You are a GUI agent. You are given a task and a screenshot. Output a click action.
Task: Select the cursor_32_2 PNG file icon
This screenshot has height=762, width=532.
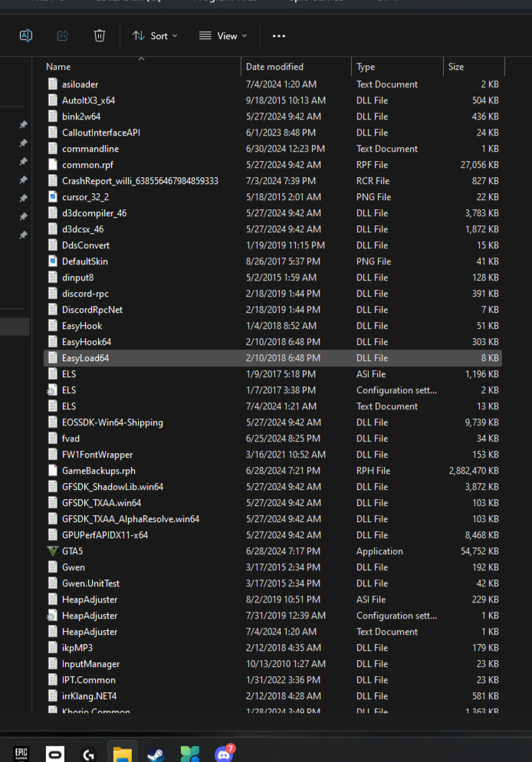pyautogui.click(x=52, y=197)
